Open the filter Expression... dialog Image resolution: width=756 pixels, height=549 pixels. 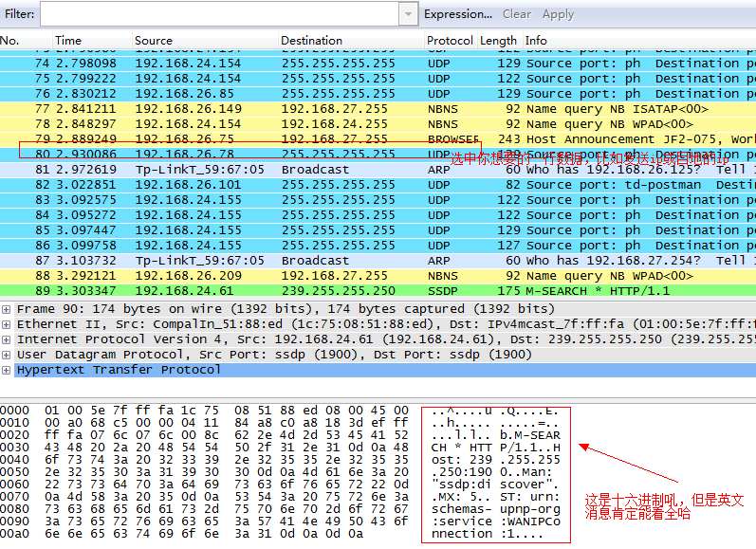(x=458, y=14)
